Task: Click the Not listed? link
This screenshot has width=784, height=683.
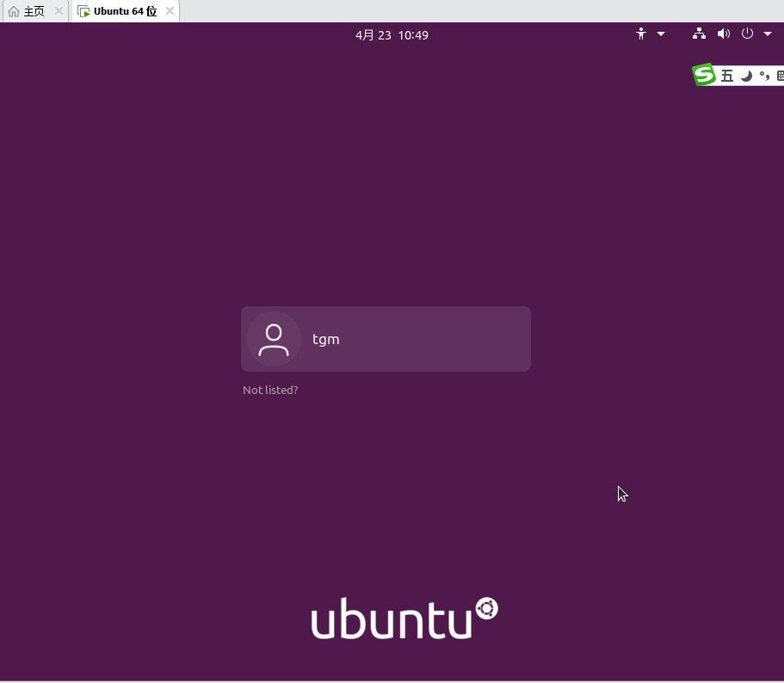Action: pyautogui.click(x=270, y=391)
